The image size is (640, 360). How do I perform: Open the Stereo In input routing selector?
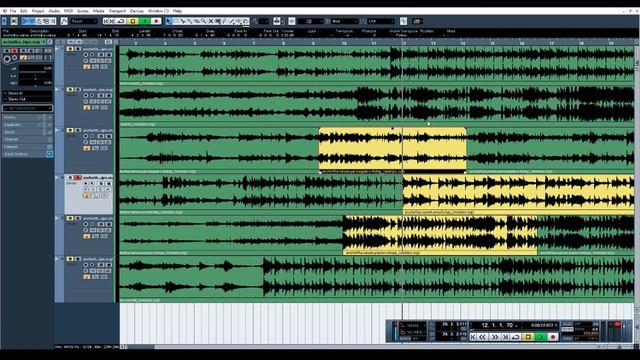[27, 93]
